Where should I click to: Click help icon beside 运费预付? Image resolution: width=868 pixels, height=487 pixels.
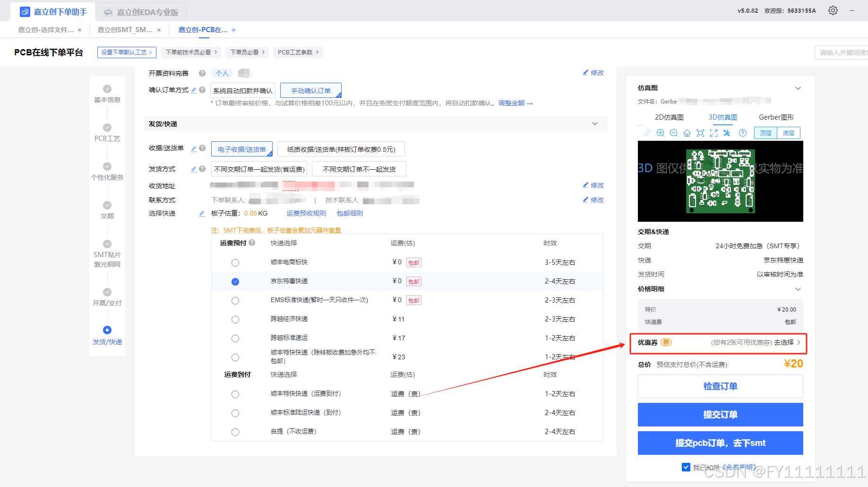(252, 243)
